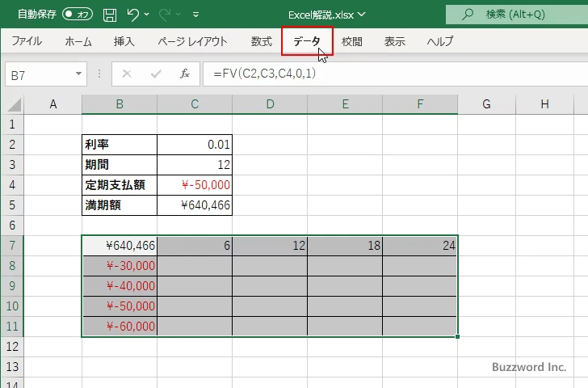
Task: Open the データ ribbon tab
Action: [x=307, y=41]
